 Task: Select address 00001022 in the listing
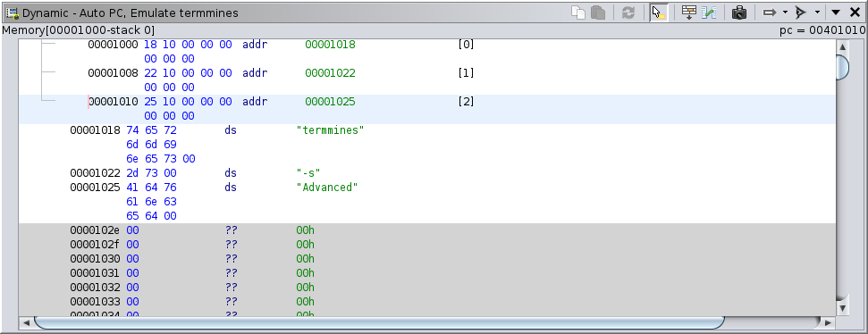coord(95,173)
